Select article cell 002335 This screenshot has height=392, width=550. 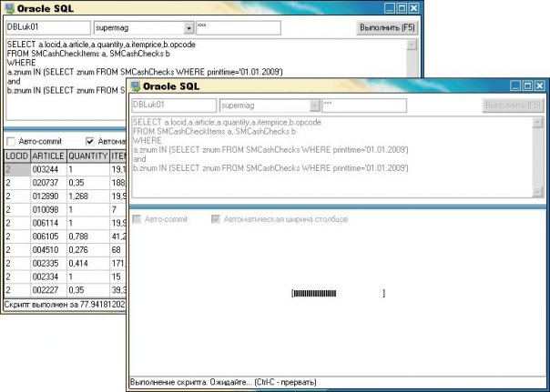coord(48,264)
